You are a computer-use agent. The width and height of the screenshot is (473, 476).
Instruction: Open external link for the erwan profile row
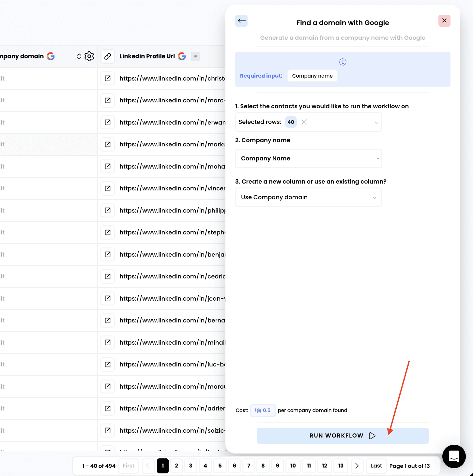108,122
